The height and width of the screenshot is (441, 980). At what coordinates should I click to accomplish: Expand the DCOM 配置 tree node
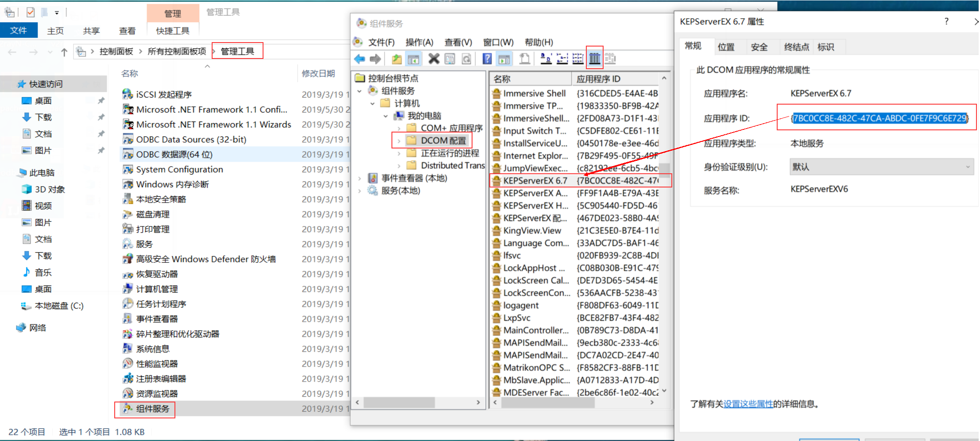point(398,140)
